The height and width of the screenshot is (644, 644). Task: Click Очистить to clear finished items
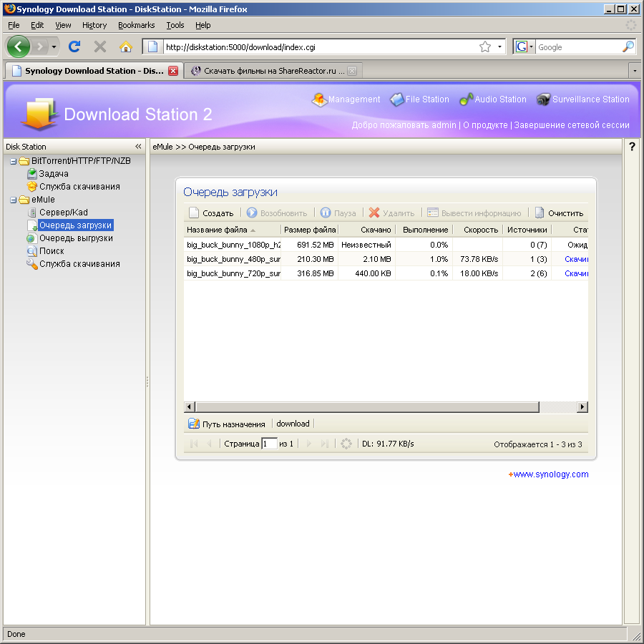[559, 213]
